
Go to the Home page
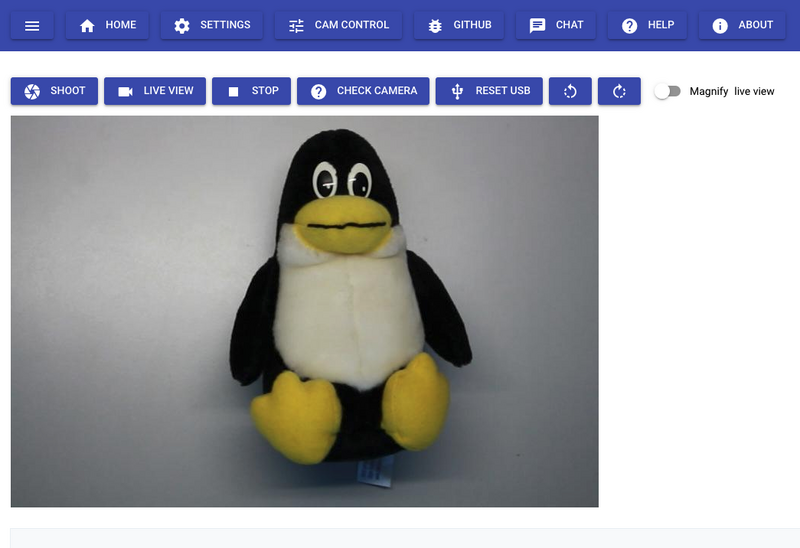click(107, 26)
